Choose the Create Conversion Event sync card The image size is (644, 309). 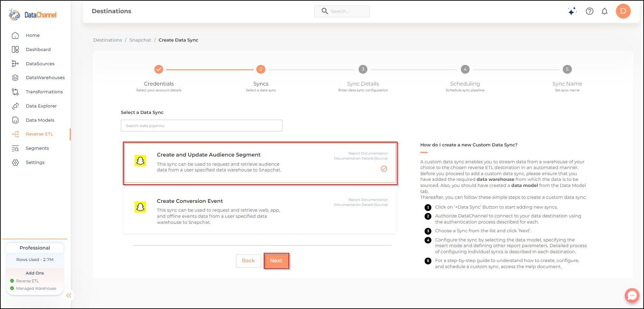coord(260,211)
